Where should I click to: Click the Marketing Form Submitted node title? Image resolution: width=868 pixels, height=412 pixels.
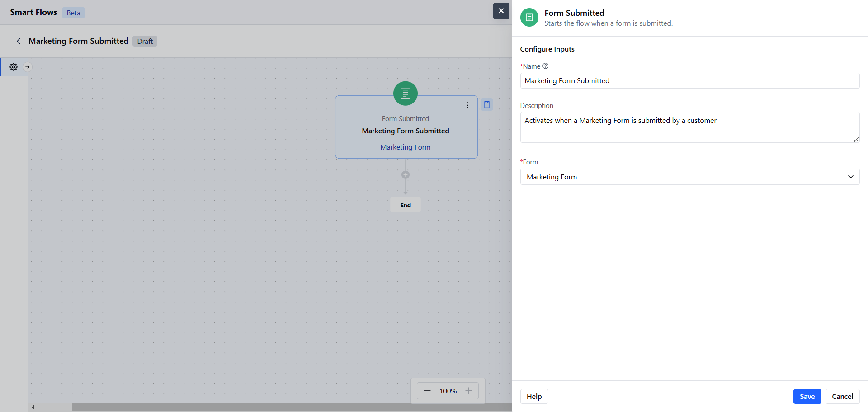(406, 131)
